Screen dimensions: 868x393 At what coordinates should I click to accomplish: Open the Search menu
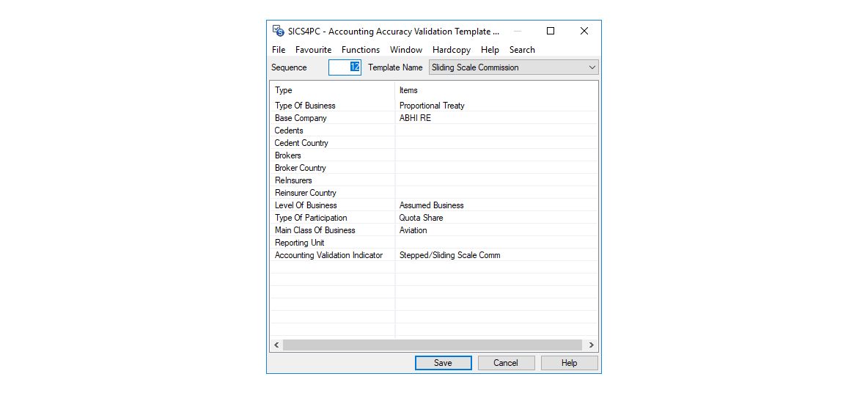522,50
